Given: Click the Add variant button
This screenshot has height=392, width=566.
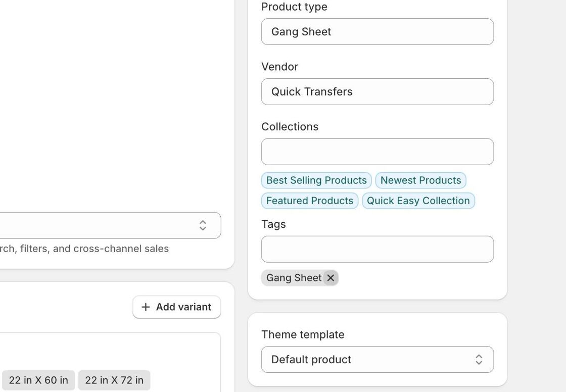Looking at the screenshot, I should point(177,307).
